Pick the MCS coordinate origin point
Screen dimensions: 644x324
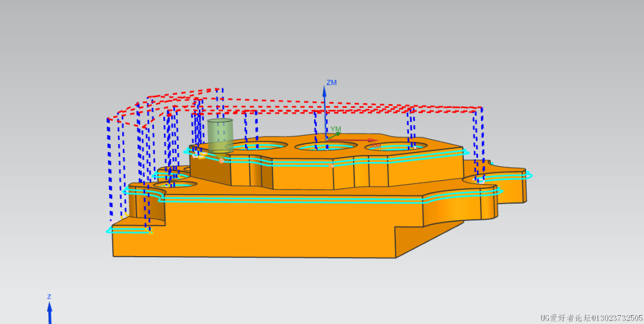326,139
